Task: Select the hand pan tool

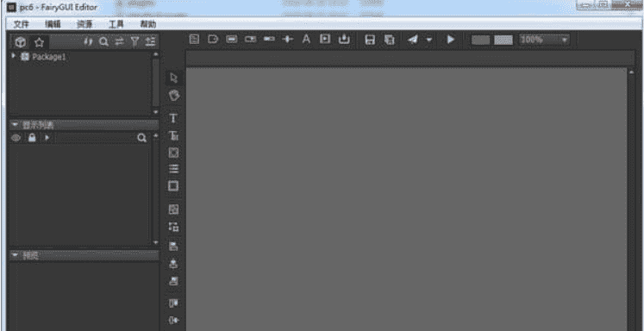Action: coord(174,96)
